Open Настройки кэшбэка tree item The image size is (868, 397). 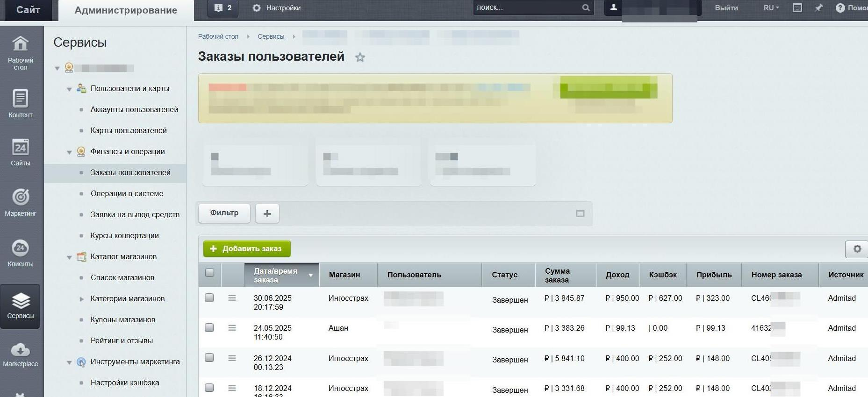(x=125, y=383)
